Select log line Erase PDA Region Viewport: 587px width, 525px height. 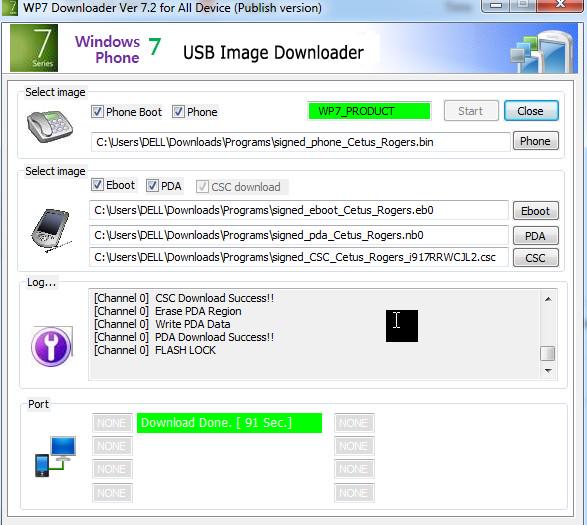tap(168, 311)
